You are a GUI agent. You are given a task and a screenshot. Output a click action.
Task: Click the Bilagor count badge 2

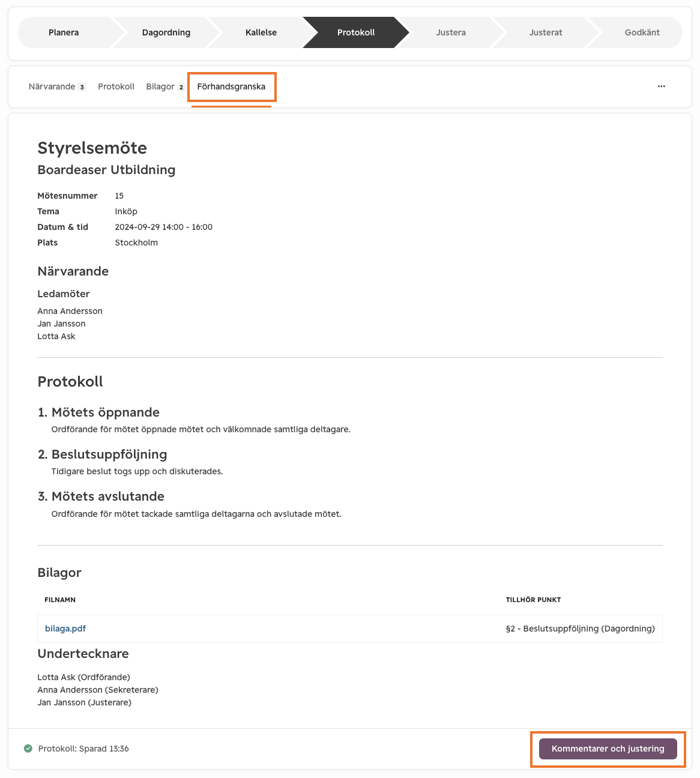click(x=181, y=87)
